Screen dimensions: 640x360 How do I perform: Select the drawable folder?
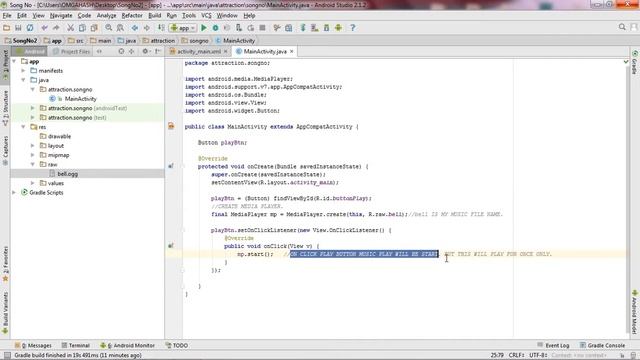coord(59,136)
